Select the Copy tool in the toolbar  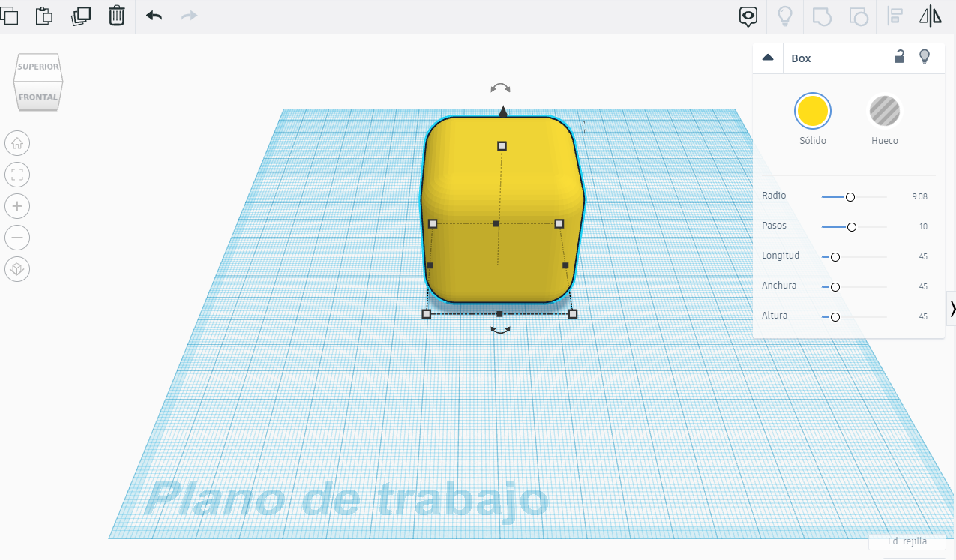10,15
